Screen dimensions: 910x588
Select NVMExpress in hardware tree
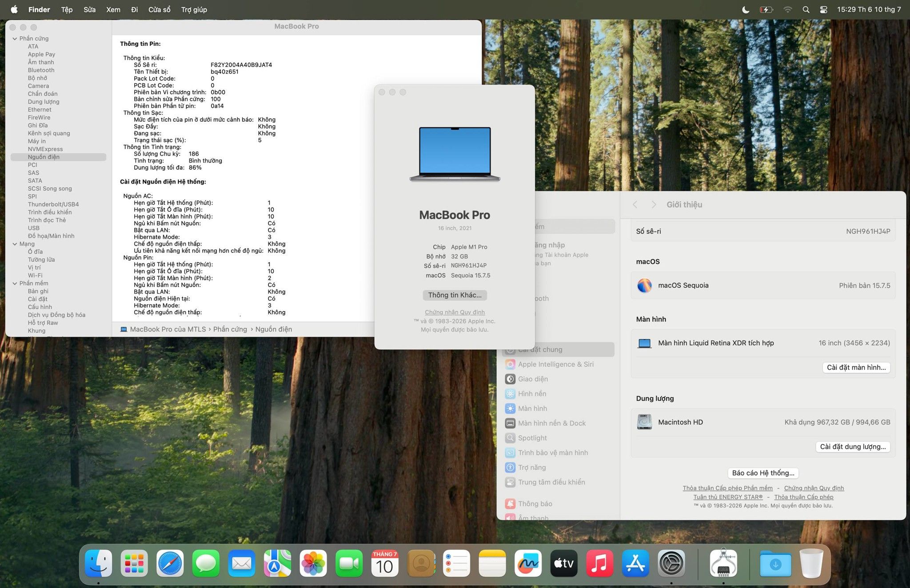click(45, 149)
